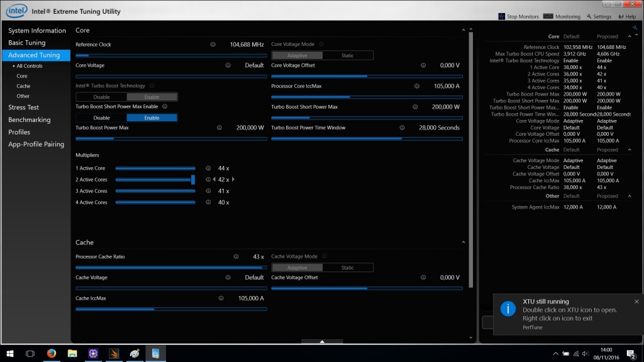
Task: Open Task View on the taskbar
Action: [30, 353]
